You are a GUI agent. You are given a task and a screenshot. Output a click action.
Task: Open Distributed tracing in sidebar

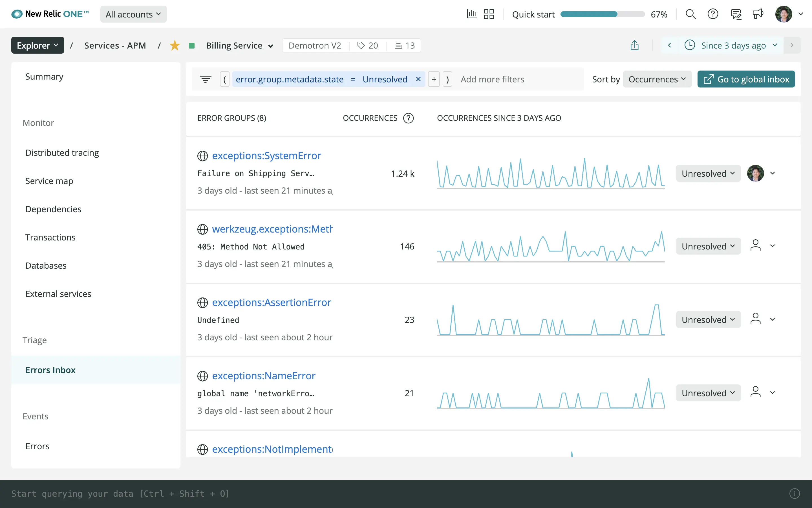[x=96, y=152]
